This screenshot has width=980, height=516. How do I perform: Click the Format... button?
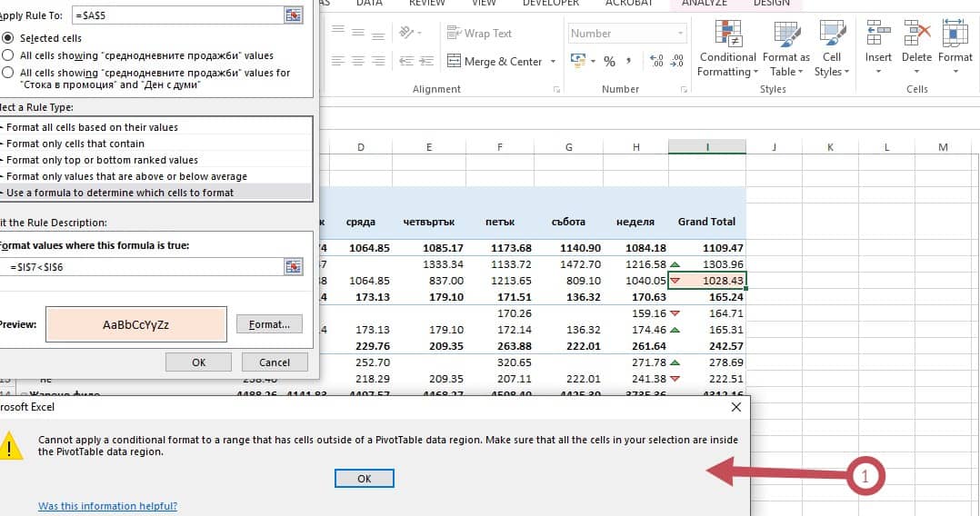[x=269, y=324]
